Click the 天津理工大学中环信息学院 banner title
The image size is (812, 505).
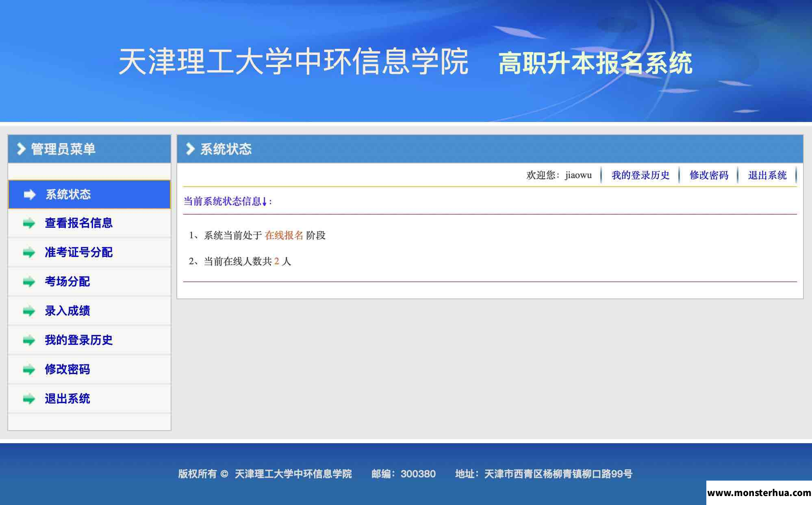293,61
